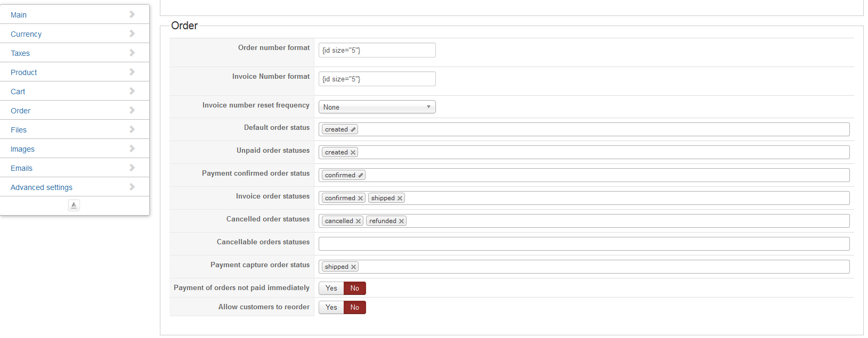Click the Order number format input field

[377, 50]
